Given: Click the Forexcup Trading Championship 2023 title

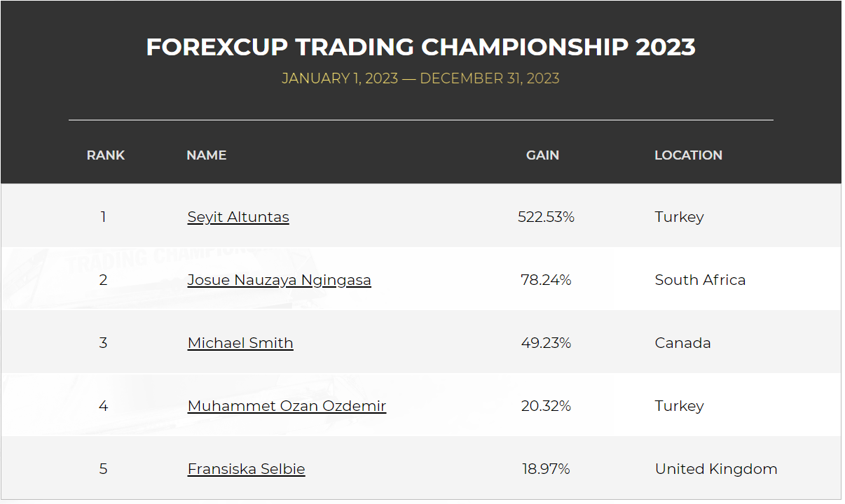Looking at the screenshot, I should pyautogui.click(x=421, y=47).
